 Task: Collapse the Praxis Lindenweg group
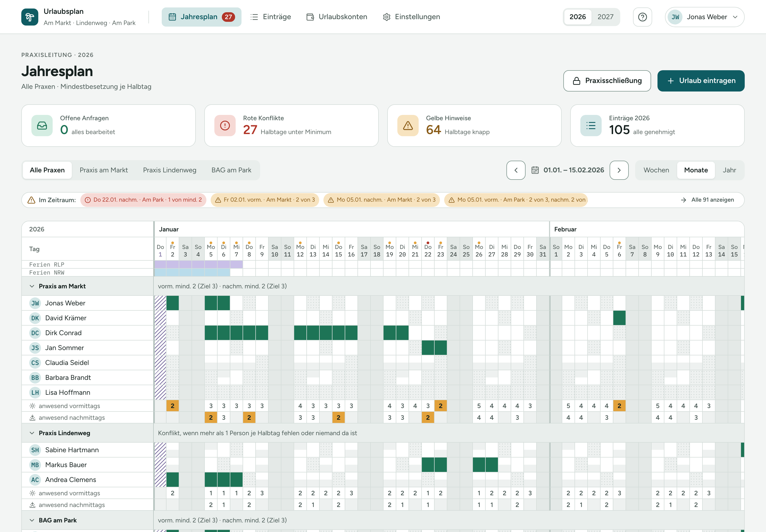coord(32,433)
